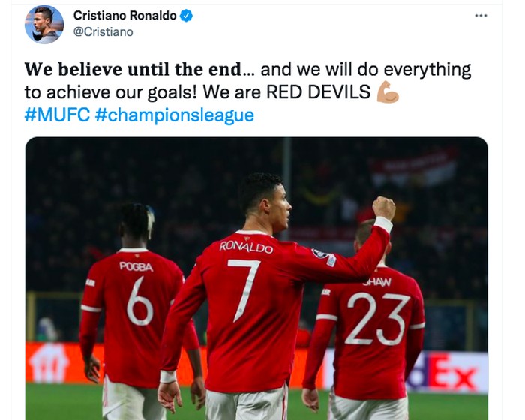Click the 'RED DEVILS' text in the tweet
This screenshot has height=420, width=525.
tap(319, 92)
